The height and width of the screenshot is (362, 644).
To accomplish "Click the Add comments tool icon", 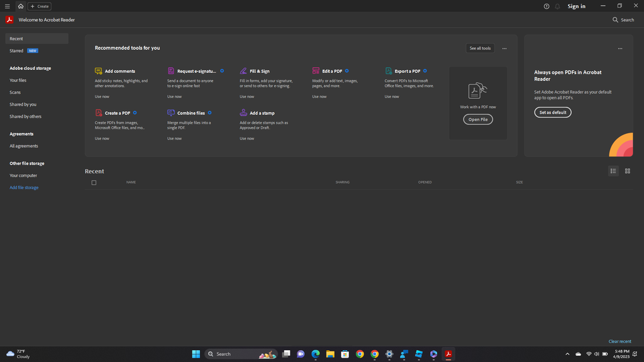I will click(98, 71).
